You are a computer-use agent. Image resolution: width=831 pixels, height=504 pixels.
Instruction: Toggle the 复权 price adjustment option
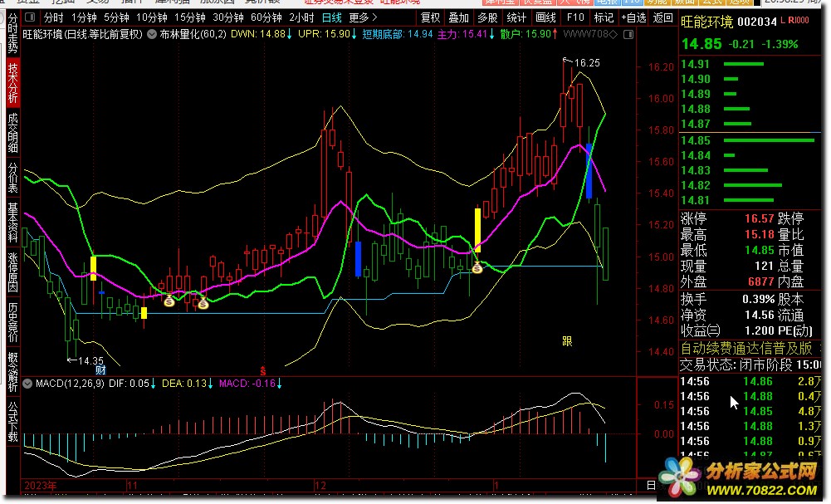(431, 17)
